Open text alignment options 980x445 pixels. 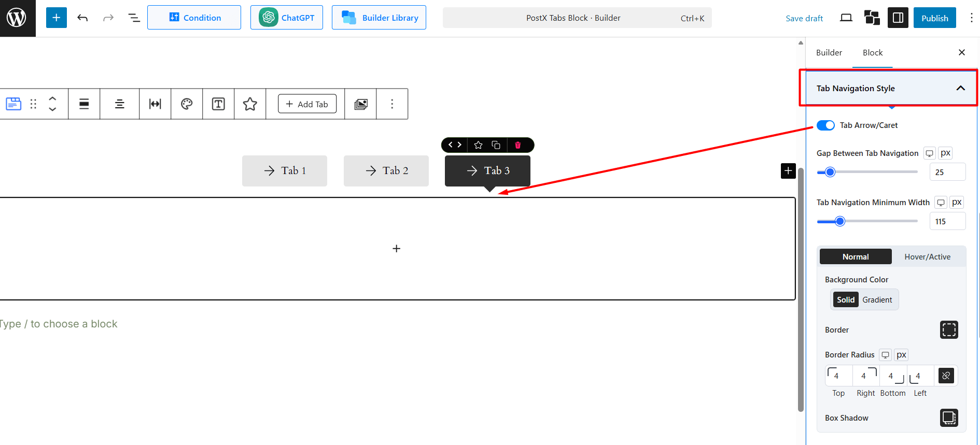(119, 104)
